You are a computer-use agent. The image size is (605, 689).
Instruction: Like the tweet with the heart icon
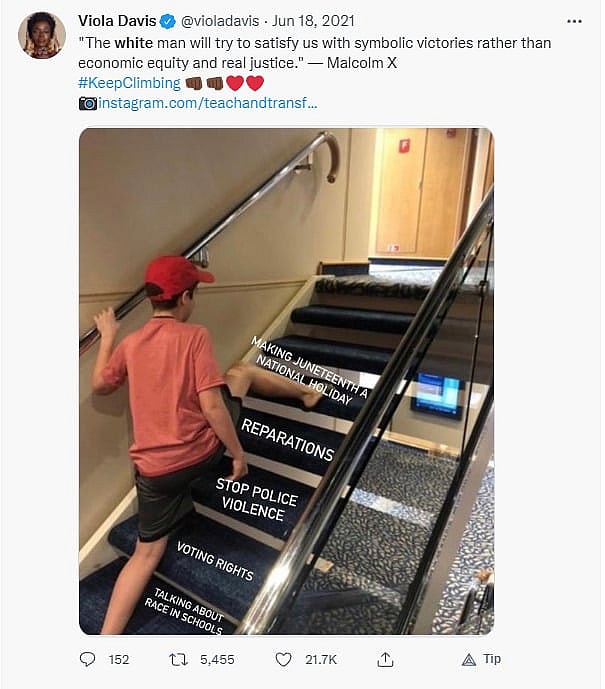(283, 659)
